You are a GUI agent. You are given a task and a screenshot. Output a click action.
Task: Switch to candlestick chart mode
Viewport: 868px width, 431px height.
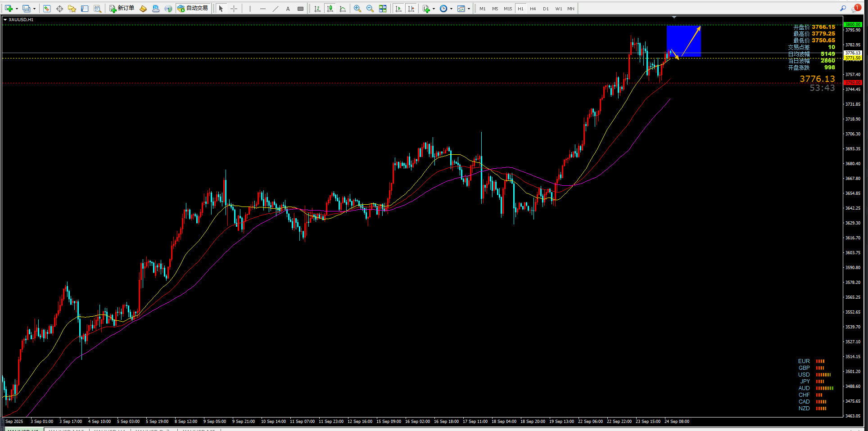coord(330,9)
